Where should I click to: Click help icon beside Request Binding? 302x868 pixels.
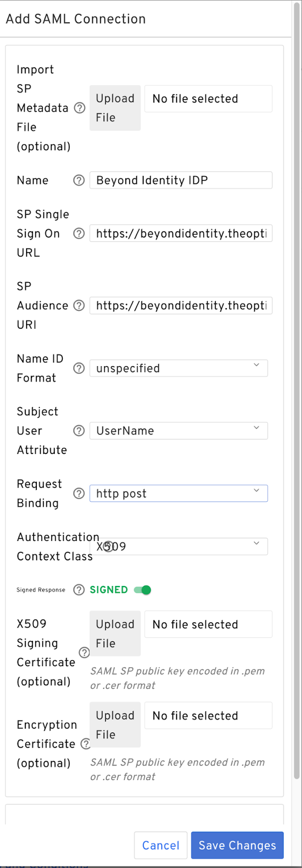(79, 493)
